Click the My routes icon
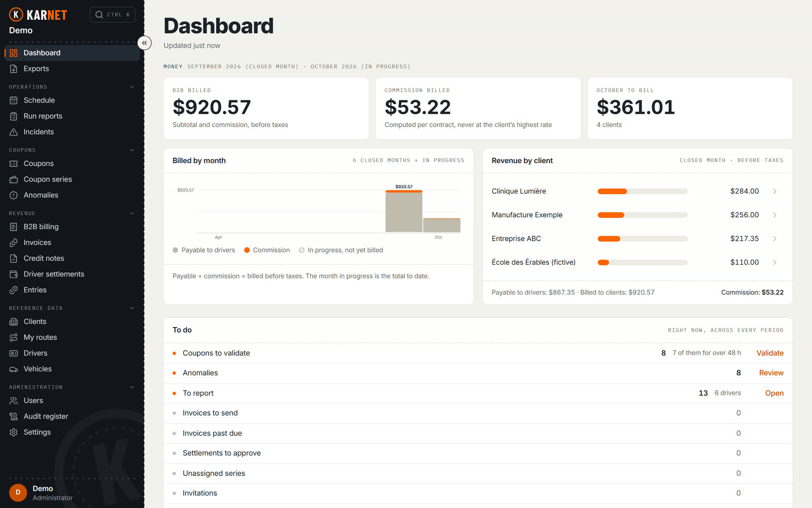Screen dimensions: 812x508 coord(14,337)
